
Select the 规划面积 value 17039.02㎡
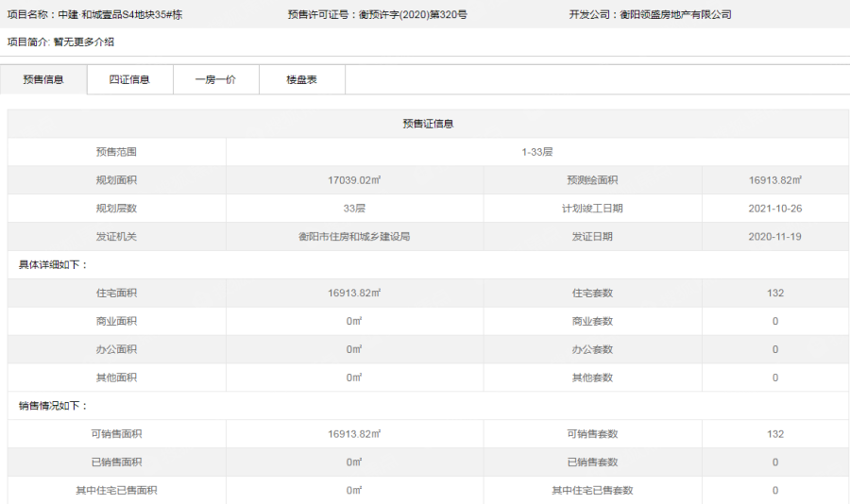[x=354, y=180]
